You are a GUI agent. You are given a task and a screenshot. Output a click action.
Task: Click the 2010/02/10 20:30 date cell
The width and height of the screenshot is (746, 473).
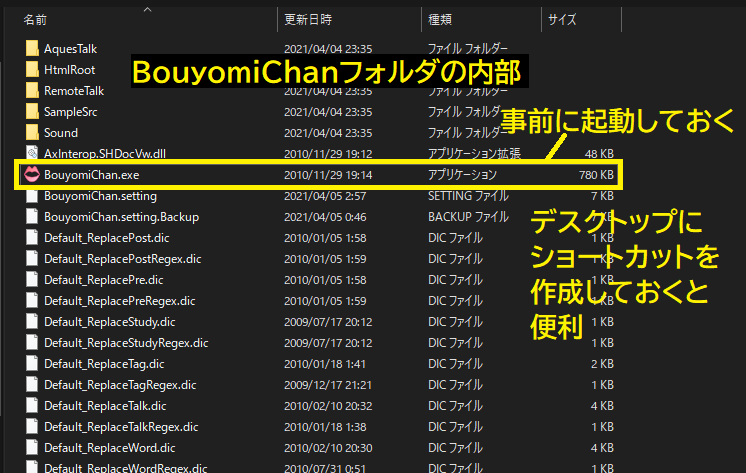328,447
